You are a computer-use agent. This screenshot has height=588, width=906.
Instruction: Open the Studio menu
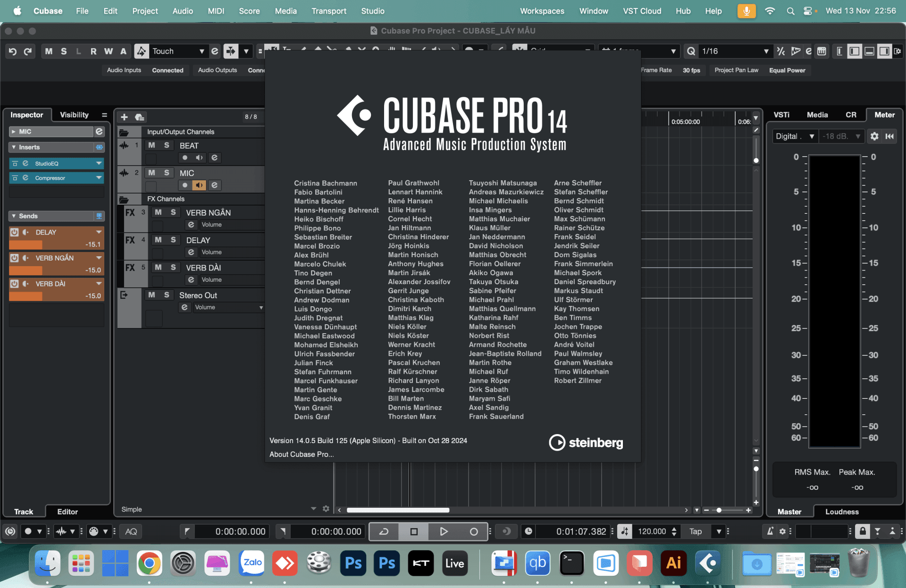coord(373,11)
